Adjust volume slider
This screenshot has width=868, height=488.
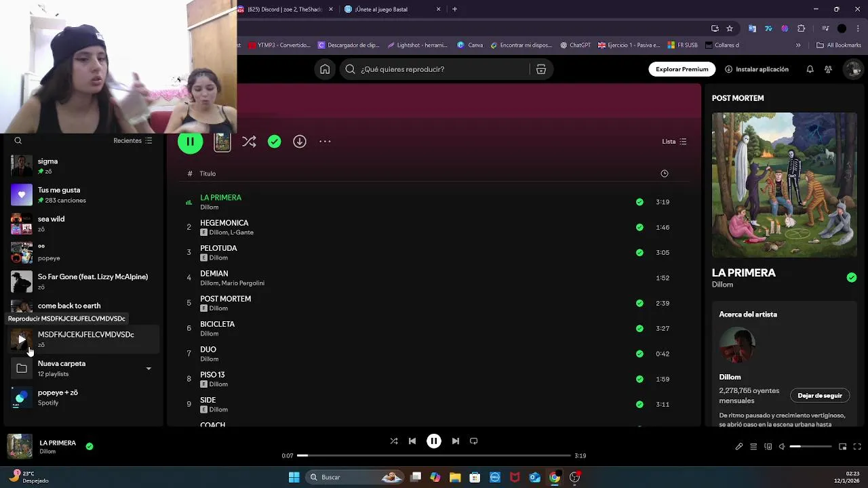[810, 447]
